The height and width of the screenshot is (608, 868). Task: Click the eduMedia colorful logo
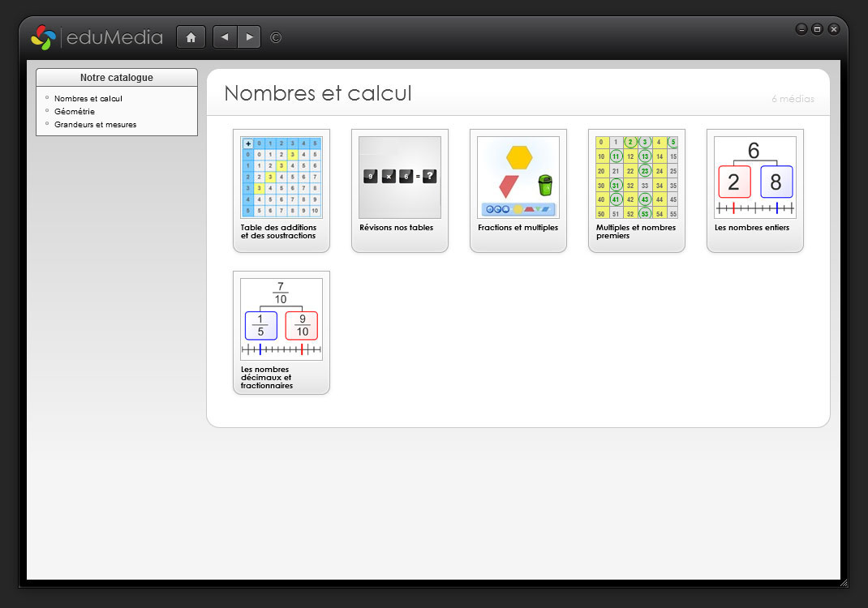point(43,37)
